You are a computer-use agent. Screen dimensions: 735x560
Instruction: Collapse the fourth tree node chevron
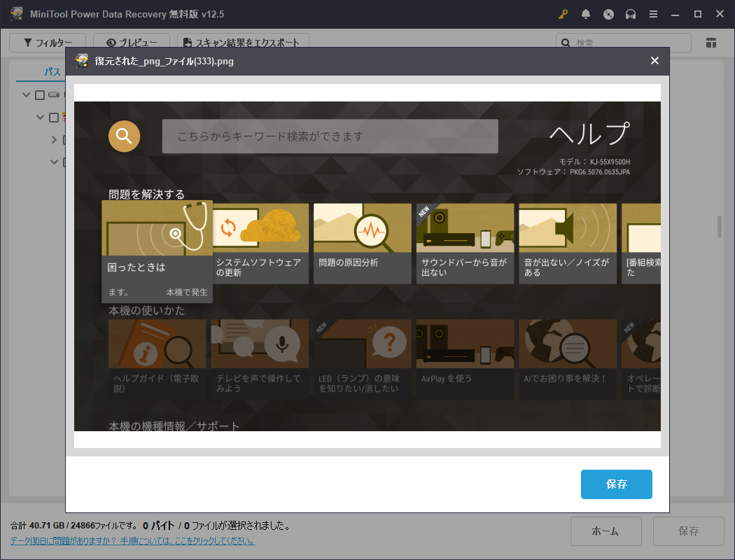(54, 162)
